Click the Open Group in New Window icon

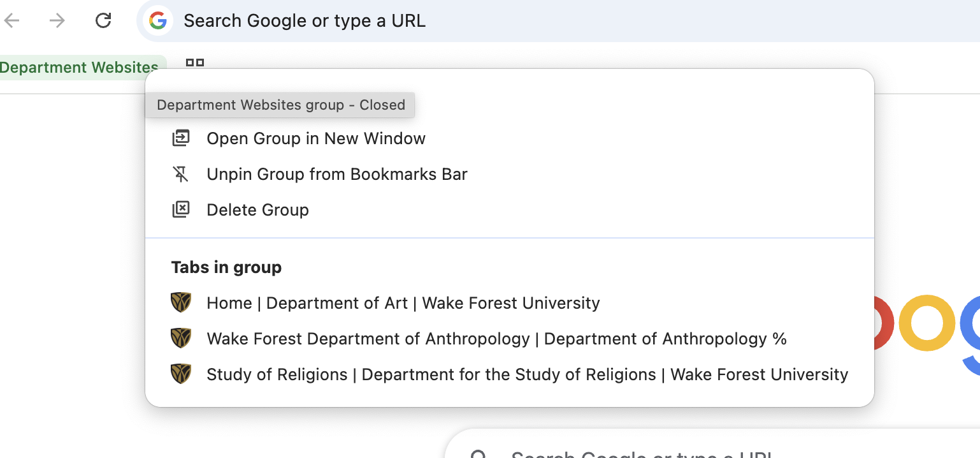point(181,138)
